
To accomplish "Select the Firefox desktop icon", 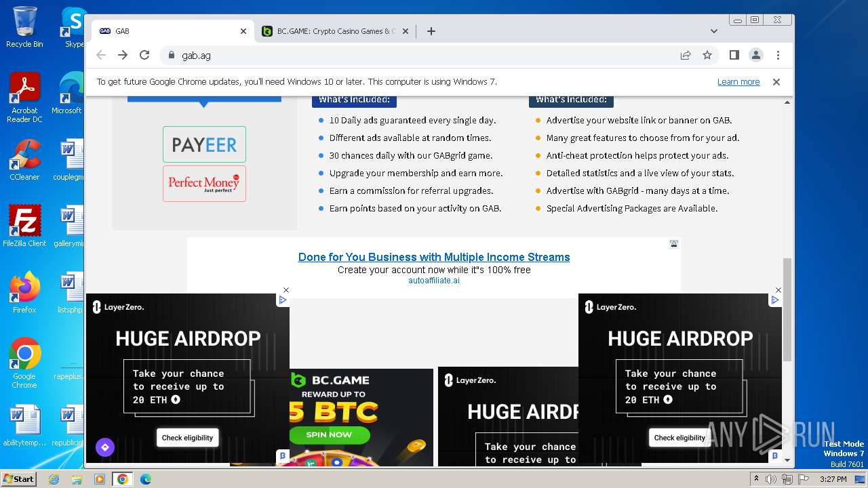I will [24, 293].
